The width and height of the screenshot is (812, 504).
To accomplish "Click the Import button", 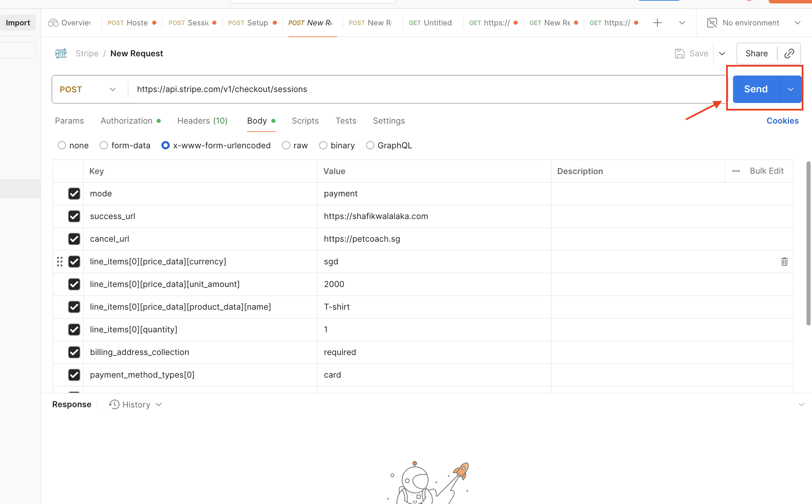I will coord(18,23).
